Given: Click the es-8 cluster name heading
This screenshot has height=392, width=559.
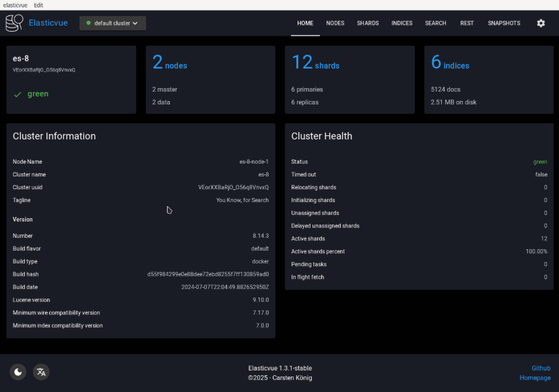Looking at the screenshot, I should 21,59.
